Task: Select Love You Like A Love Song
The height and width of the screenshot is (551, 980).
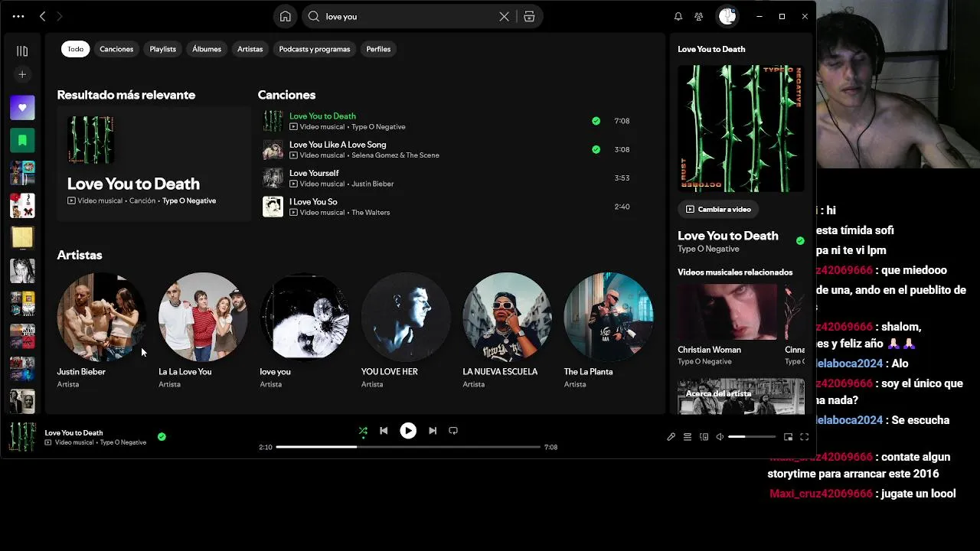Action: pyautogui.click(x=338, y=145)
